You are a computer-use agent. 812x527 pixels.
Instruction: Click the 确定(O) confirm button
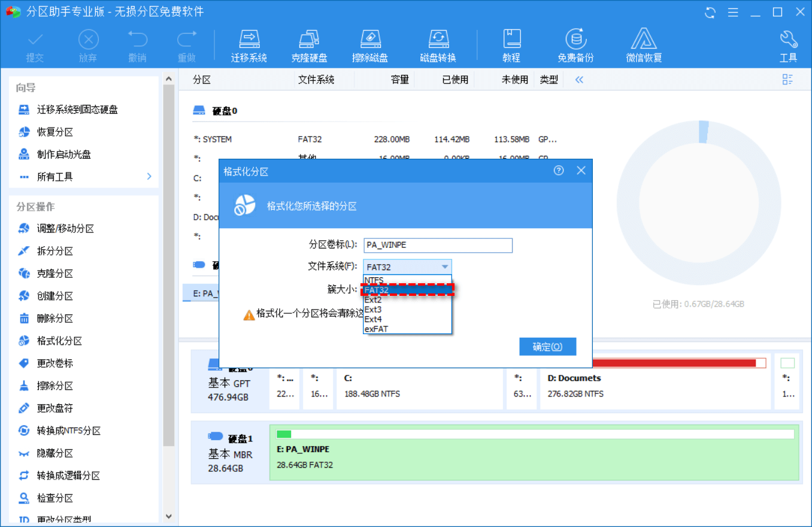click(547, 346)
